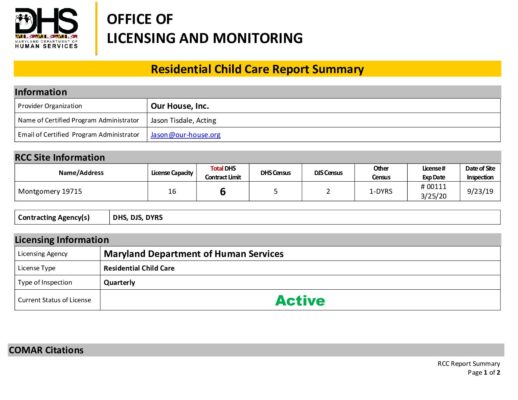This screenshot has width=518, height=400.
Task: Click the 'License # Exp Date' column header
Action: pos(433,173)
